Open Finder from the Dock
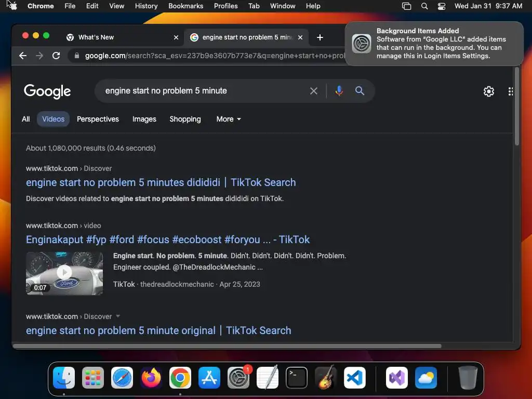The width and height of the screenshot is (532, 399). click(x=64, y=378)
